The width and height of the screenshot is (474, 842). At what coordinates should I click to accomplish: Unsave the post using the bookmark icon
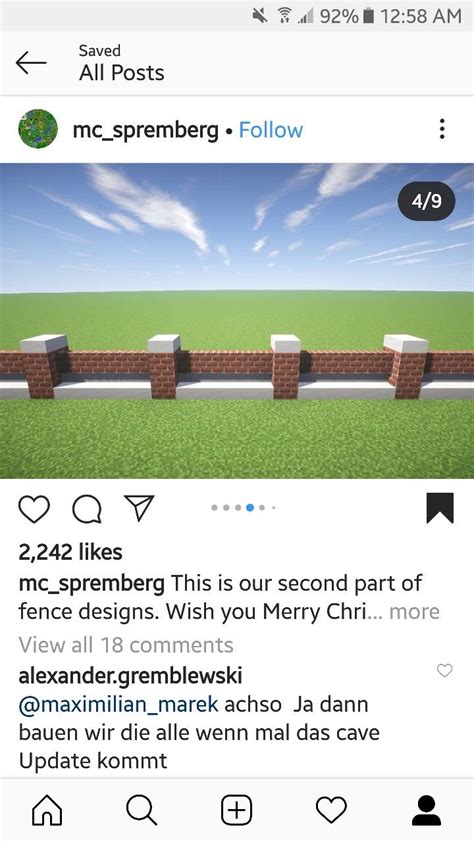click(440, 508)
